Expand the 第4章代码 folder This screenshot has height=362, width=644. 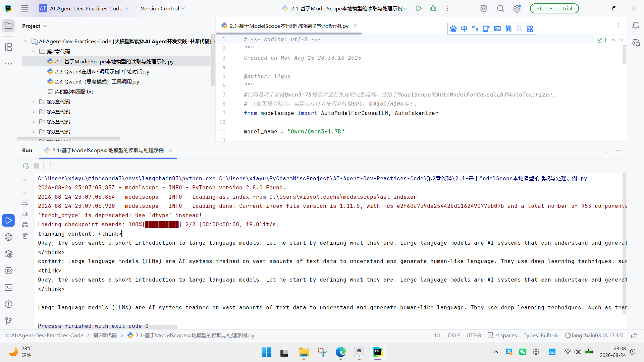(34, 112)
